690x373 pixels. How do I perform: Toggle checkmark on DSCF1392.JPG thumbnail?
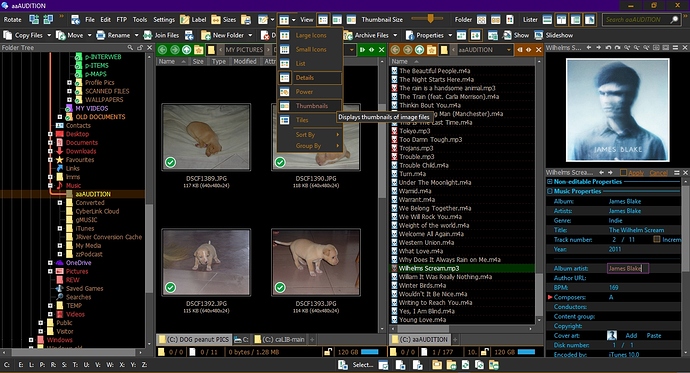[170, 287]
